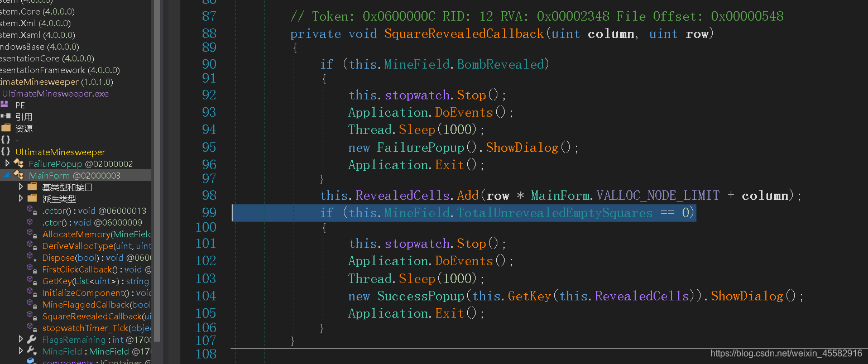Select UltimateMinesweeper (1.0.1.0) assembly node
This screenshot has width=868, height=364.
click(x=56, y=82)
